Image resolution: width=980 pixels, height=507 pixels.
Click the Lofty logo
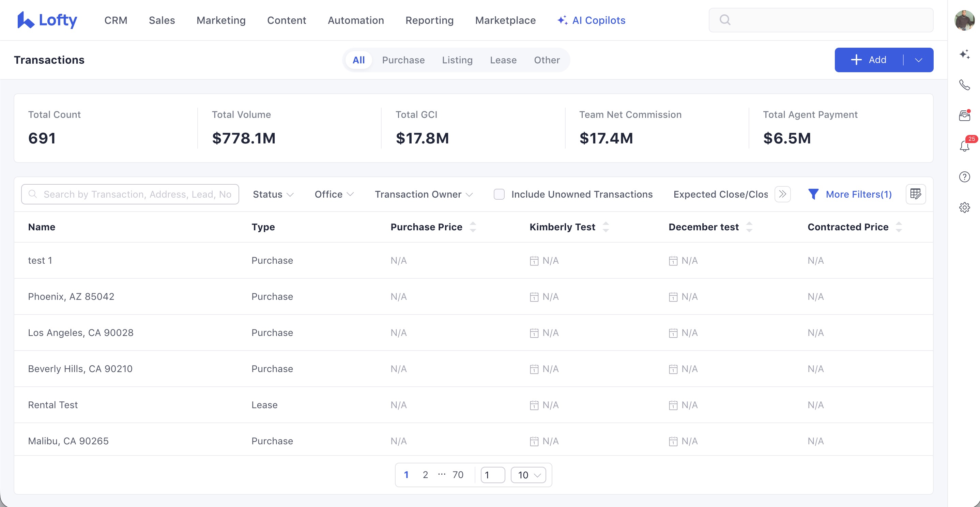pyautogui.click(x=47, y=20)
